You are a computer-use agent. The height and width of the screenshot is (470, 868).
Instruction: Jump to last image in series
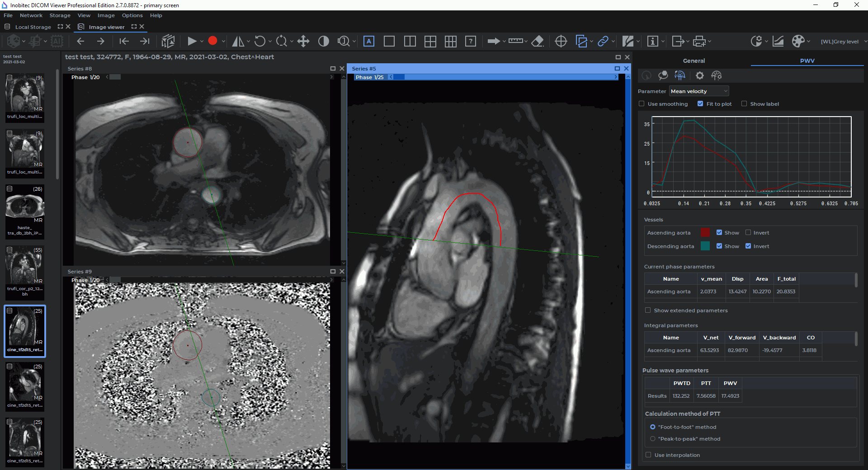tap(145, 41)
